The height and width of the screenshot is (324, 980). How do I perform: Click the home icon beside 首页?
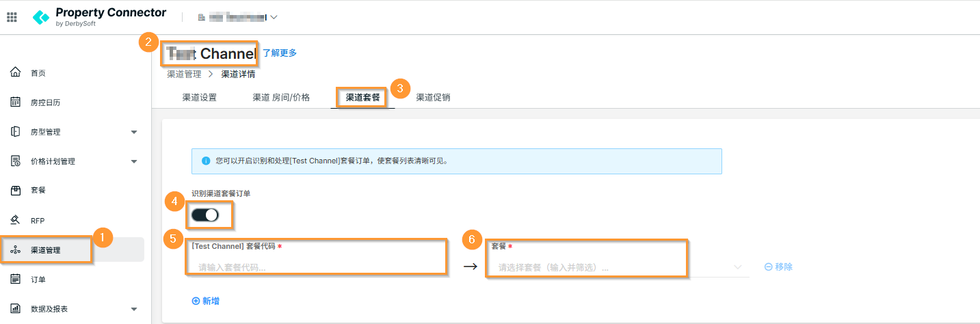pos(15,72)
